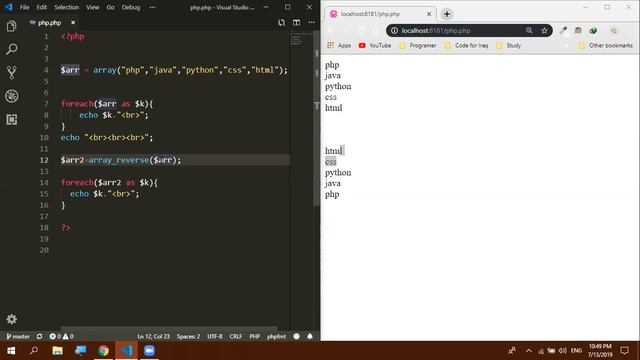The height and width of the screenshot is (360, 640).
Task: Click feedback smiley in status bar
Action: click(296, 336)
